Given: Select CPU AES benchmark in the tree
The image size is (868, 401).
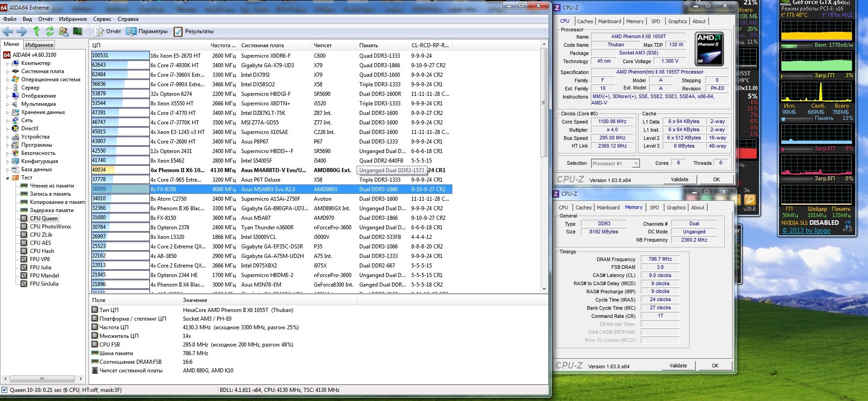Looking at the screenshot, I should point(40,243).
